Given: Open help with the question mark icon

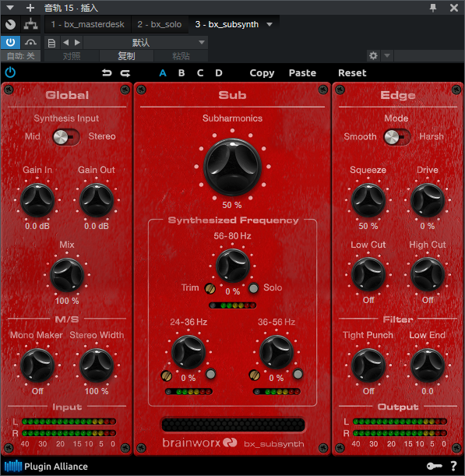Looking at the screenshot, I should [x=454, y=466].
